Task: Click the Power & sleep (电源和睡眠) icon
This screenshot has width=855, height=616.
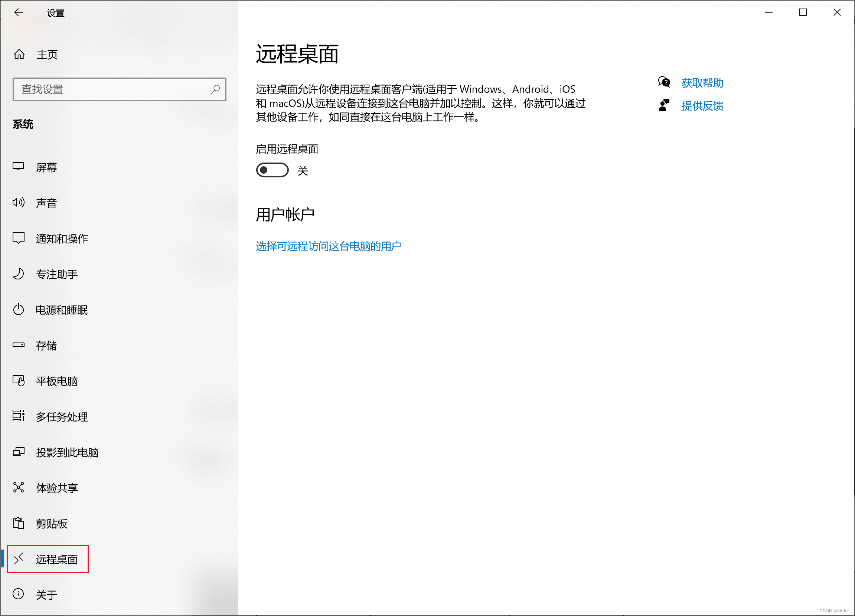Action: 19,310
